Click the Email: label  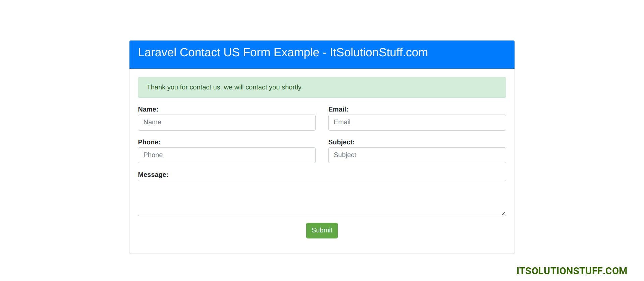point(338,109)
